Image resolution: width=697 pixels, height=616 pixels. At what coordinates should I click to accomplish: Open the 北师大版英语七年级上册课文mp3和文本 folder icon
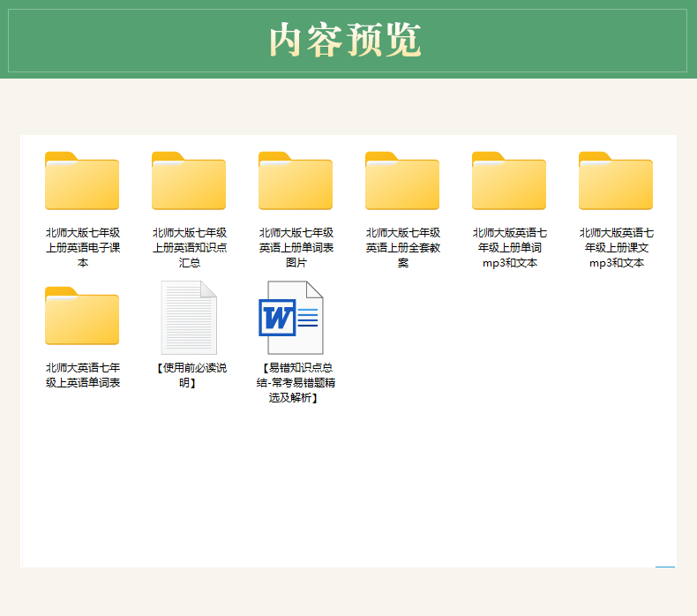616,181
